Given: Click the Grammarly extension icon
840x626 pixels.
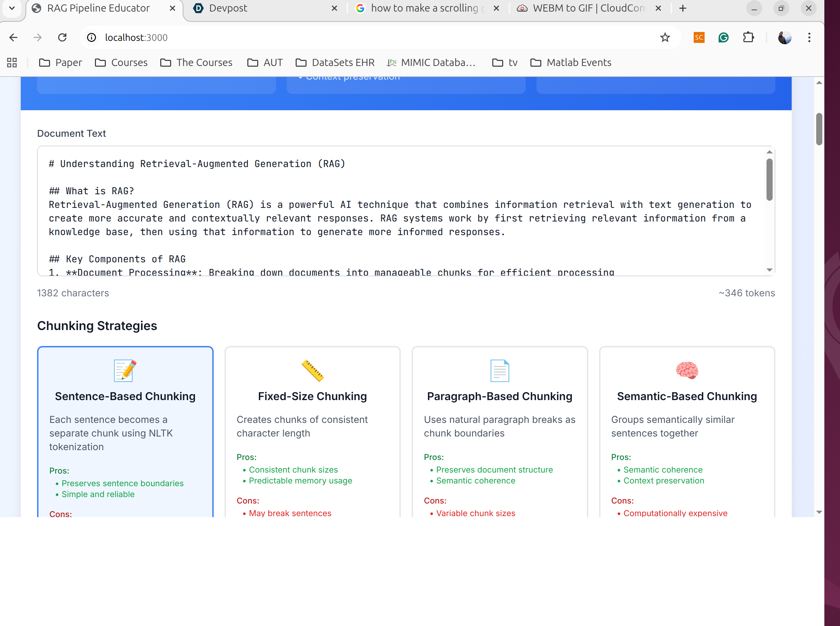Looking at the screenshot, I should pos(723,37).
